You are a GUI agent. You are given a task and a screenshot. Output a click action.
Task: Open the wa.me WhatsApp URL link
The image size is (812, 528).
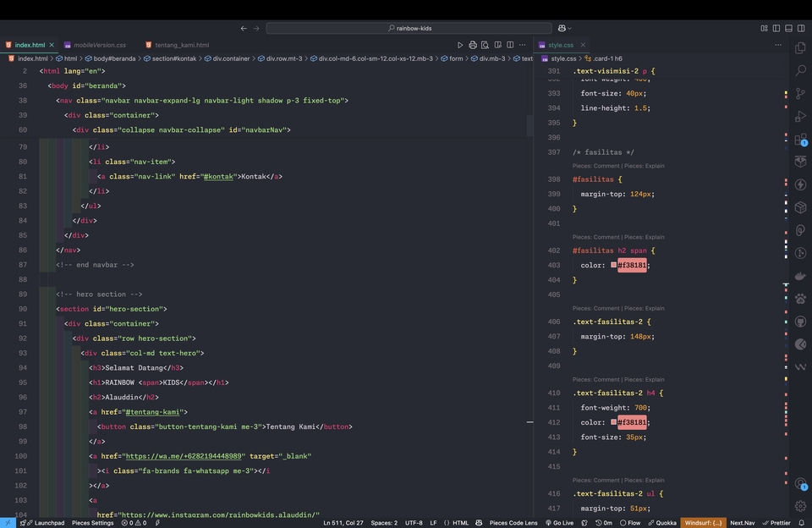(184, 456)
